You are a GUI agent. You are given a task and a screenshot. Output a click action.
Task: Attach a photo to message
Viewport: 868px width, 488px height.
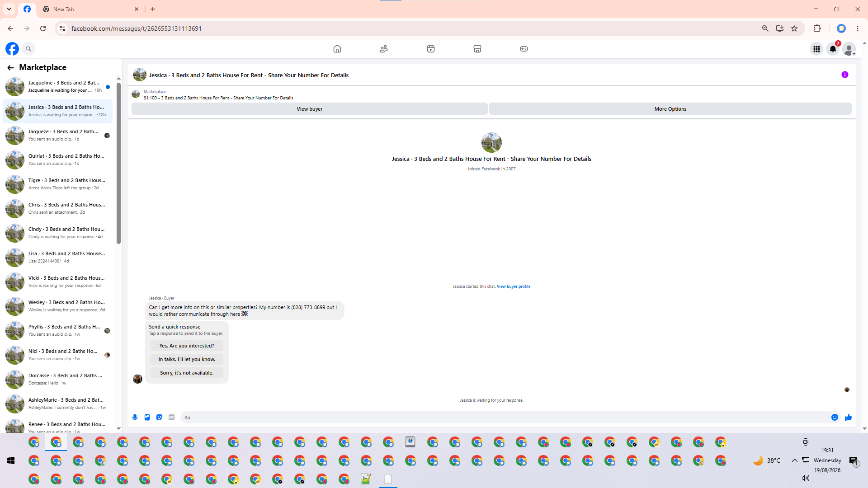(147, 418)
